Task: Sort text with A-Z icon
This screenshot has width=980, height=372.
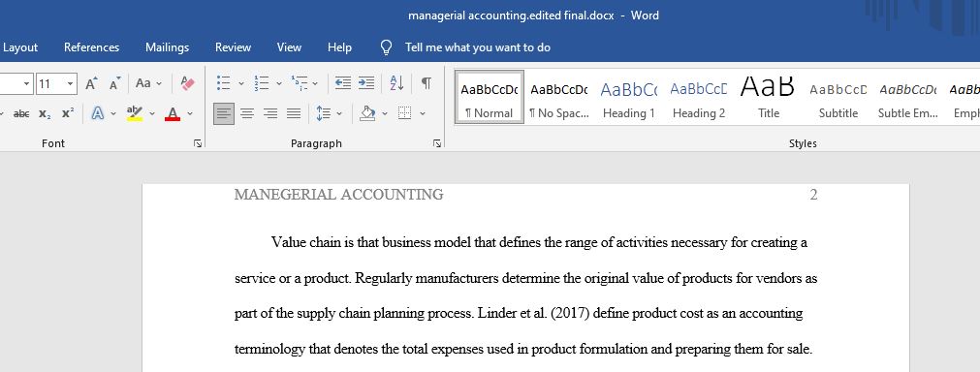Action: pyautogui.click(x=396, y=83)
